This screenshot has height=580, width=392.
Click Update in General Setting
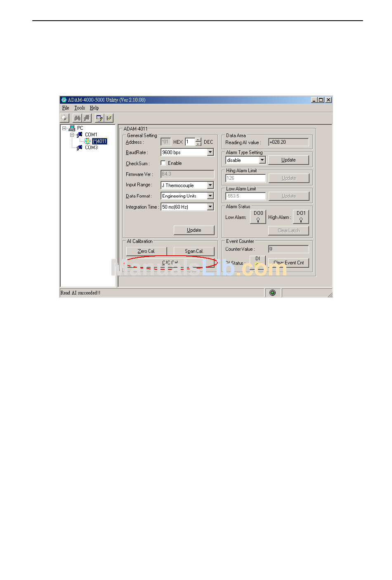click(194, 230)
